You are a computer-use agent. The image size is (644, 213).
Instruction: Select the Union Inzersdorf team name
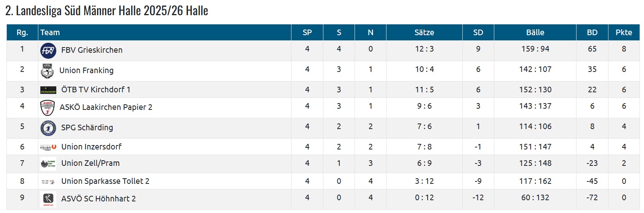coord(91,147)
